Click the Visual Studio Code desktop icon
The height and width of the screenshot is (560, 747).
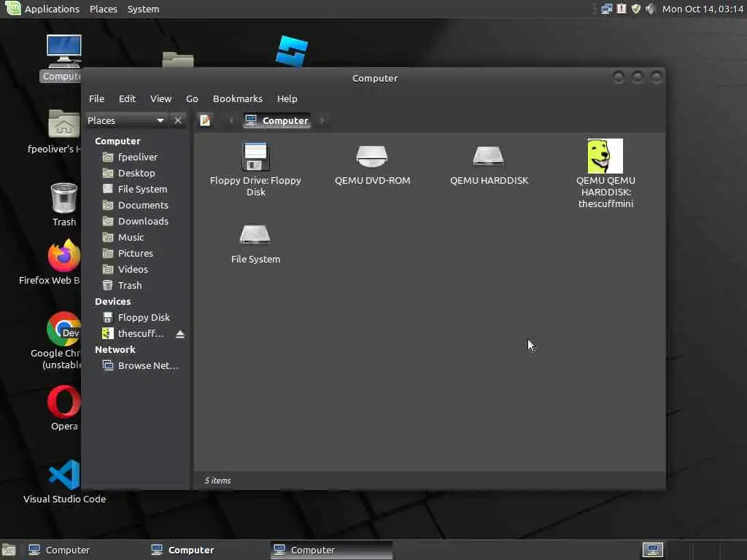(64, 475)
